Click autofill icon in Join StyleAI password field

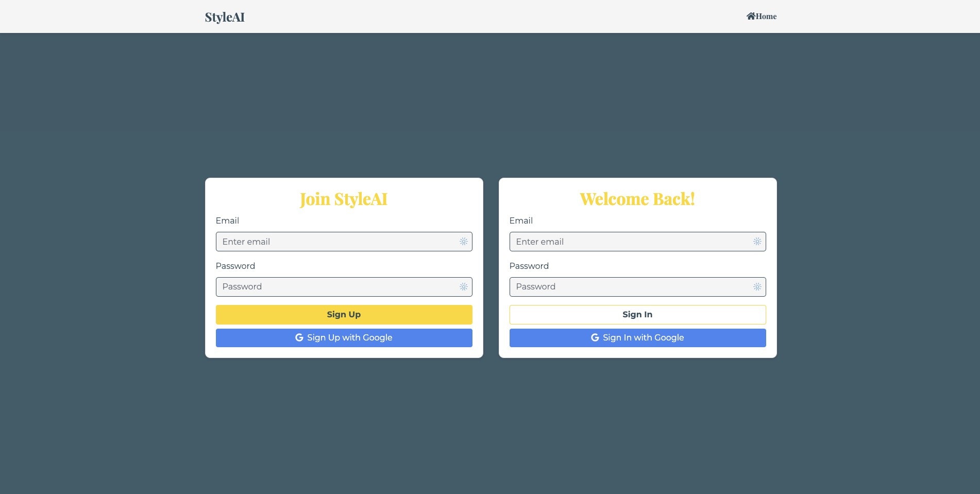click(x=464, y=287)
